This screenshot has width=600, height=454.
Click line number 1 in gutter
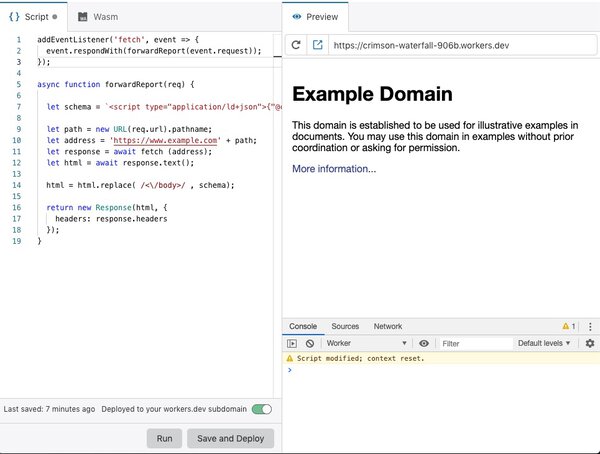click(x=18, y=40)
